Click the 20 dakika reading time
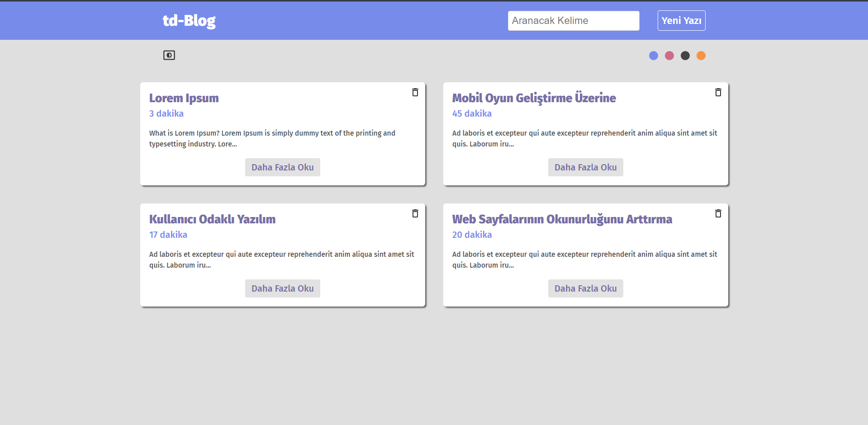Viewport: 868px width, 425px height. coord(472,235)
